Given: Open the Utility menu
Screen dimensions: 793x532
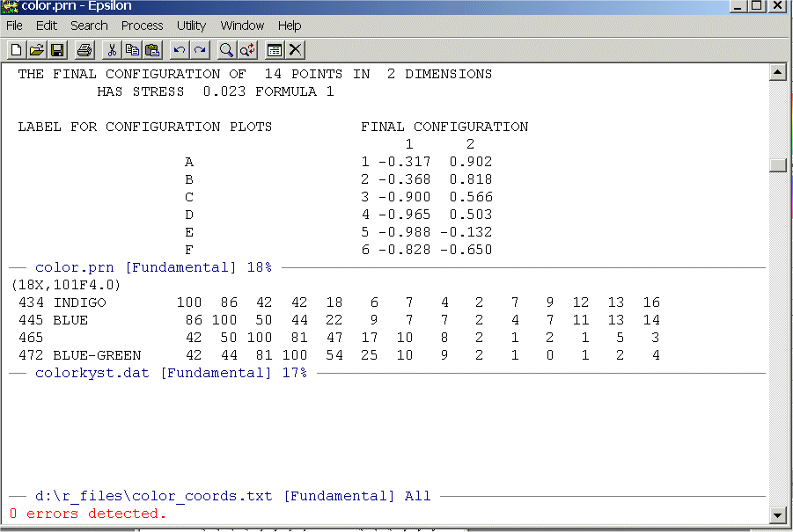Looking at the screenshot, I should [191, 26].
